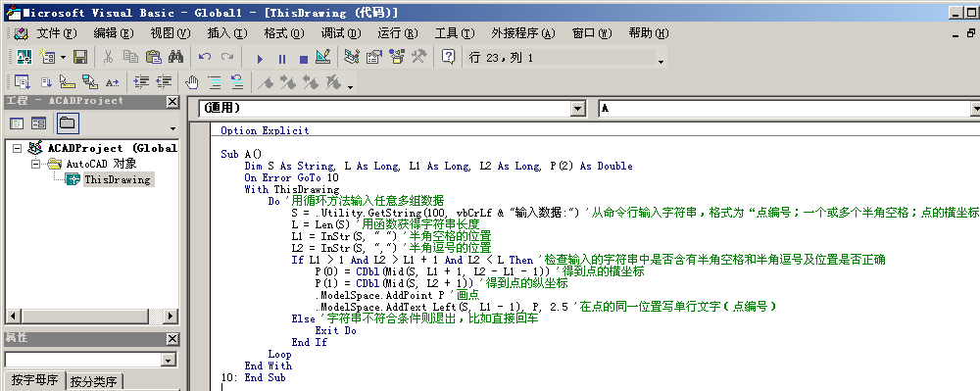The width and height of the screenshot is (980, 391).
Task: Open standard toolbar options arrow
Action: 661,61
